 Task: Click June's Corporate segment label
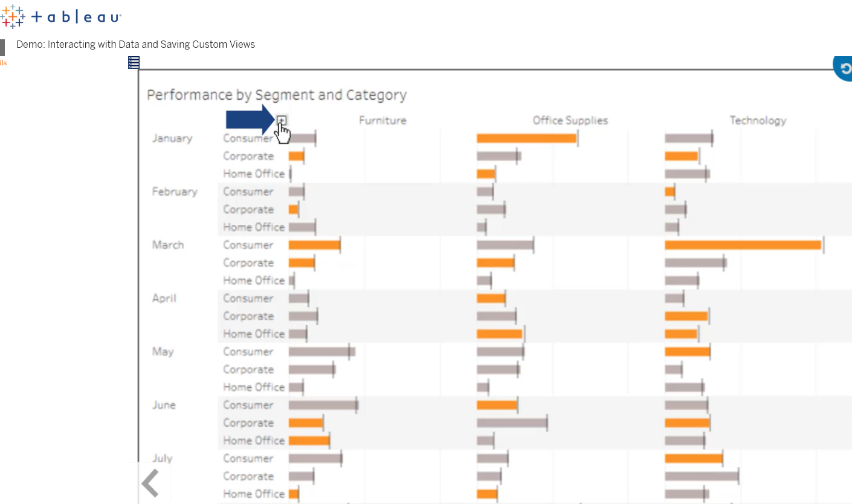coord(248,422)
